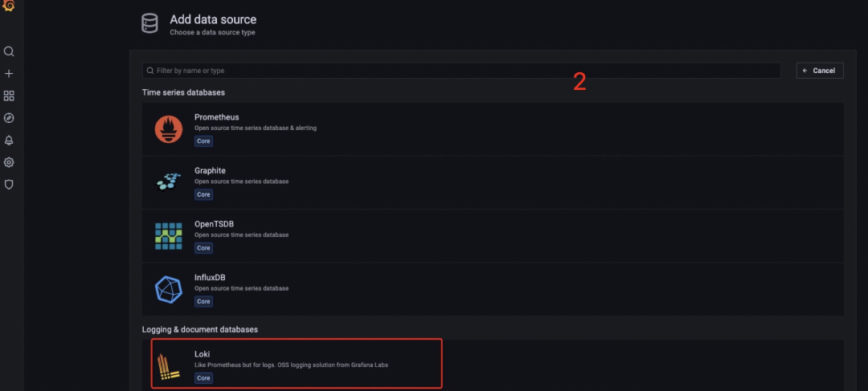Image resolution: width=868 pixels, height=391 pixels.
Task: Open the Explore compass icon
Action: coord(9,118)
